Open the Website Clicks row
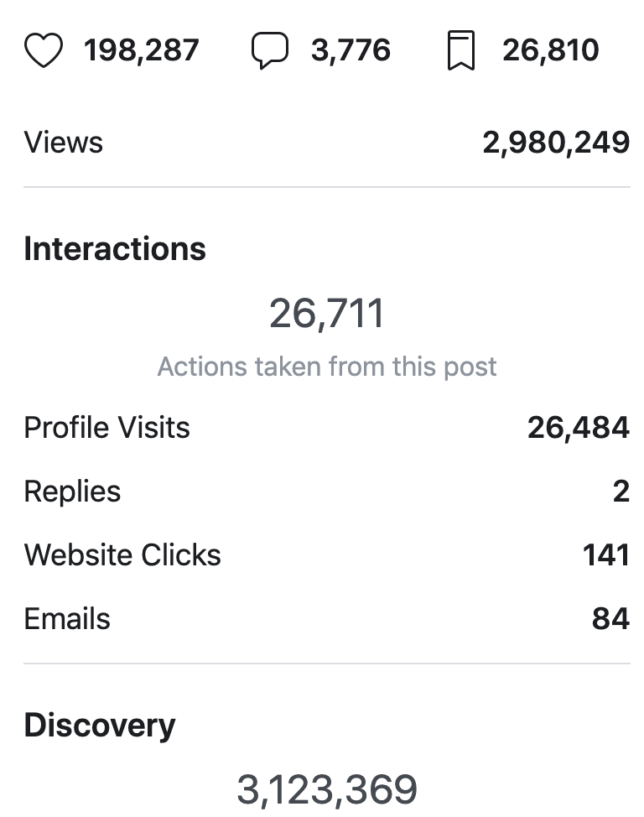This screenshot has width=644, height=817. click(327, 555)
